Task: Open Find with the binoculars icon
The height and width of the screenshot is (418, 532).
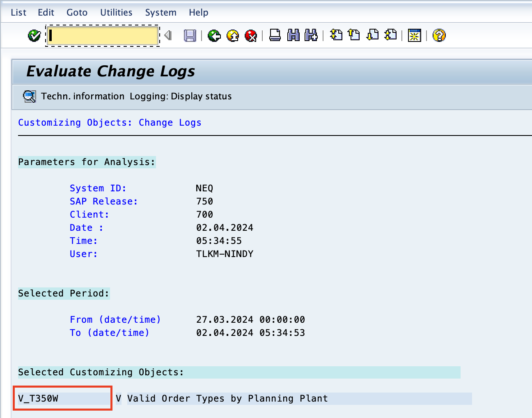Action: tap(294, 36)
